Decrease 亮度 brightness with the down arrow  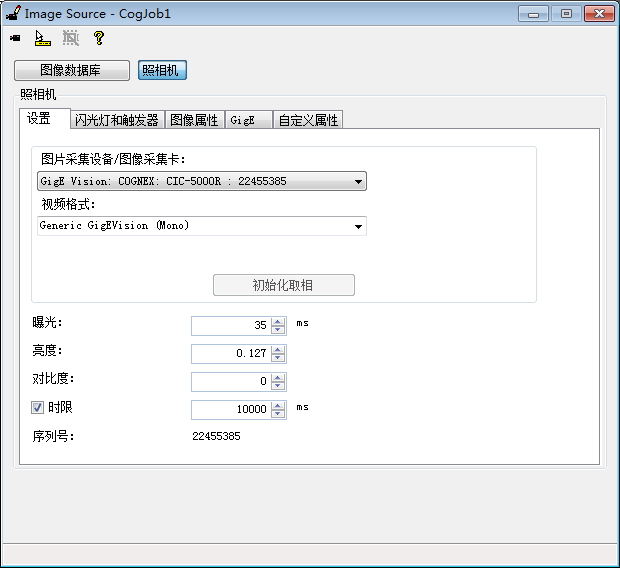(x=278, y=358)
